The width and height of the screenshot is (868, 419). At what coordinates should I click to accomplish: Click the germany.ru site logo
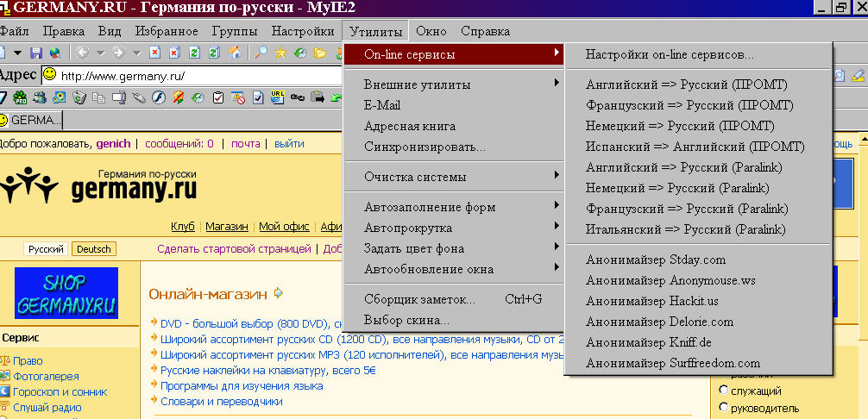[x=98, y=184]
